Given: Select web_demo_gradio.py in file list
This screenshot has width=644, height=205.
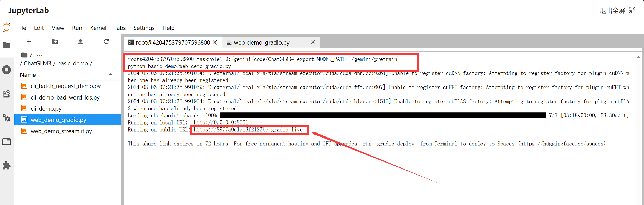Looking at the screenshot, I should 67,120.
